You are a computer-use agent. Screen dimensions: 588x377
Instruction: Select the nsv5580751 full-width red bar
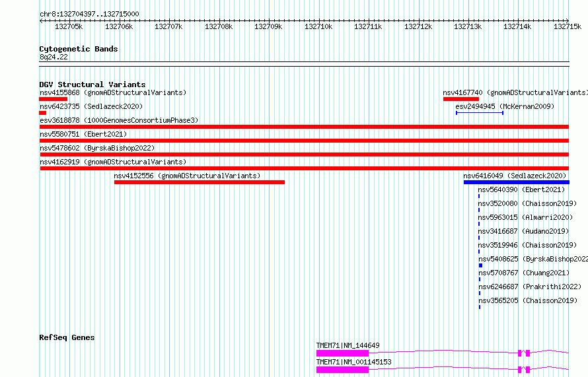tap(304, 141)
